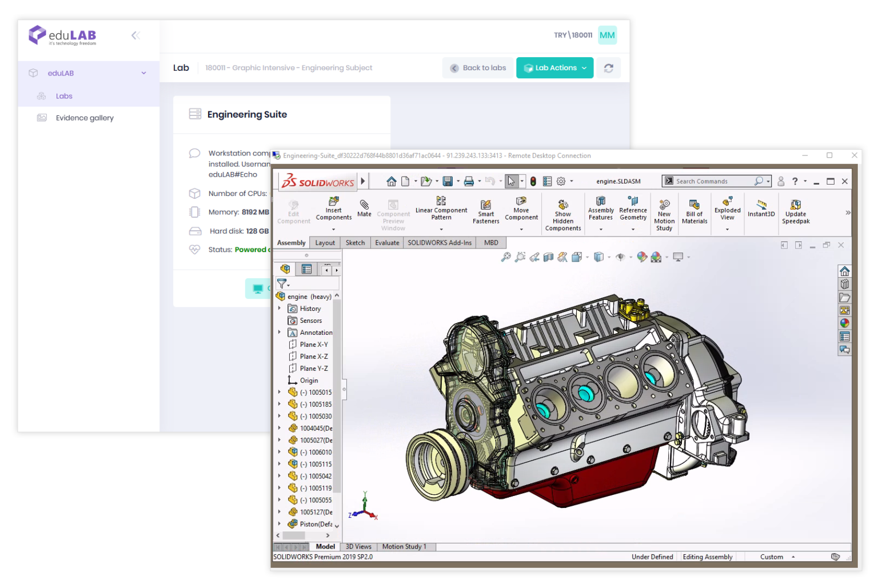Collapse the eduLAB sidebar with double chevron
Screen dimensions: 878x588
(x=135, y=35)
